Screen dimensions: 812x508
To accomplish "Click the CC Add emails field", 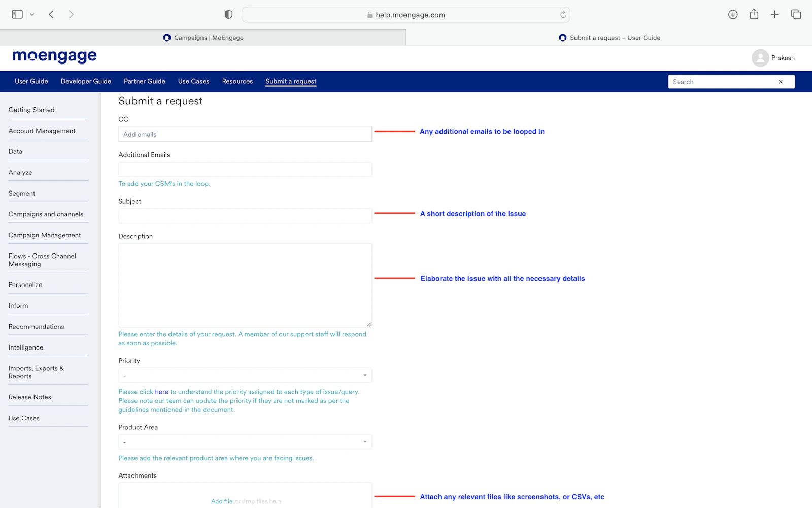I will pos(245,134).
